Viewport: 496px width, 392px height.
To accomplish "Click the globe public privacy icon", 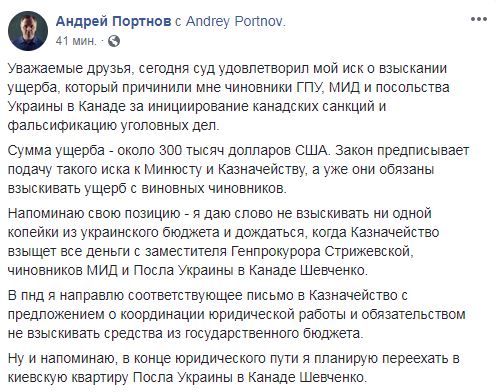I will click(x=114, y=41).
